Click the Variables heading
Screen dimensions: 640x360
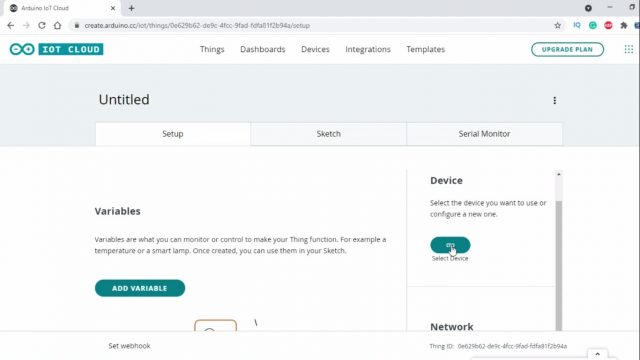[x=118, y=211]
